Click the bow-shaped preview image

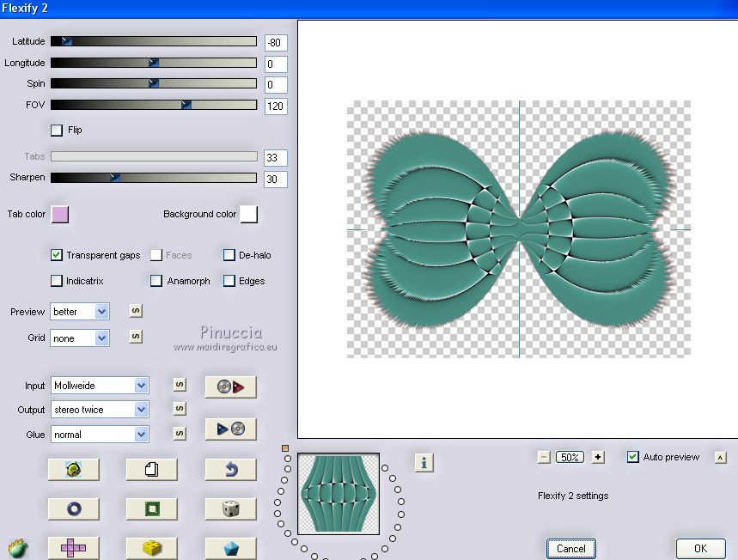point(519,229)
